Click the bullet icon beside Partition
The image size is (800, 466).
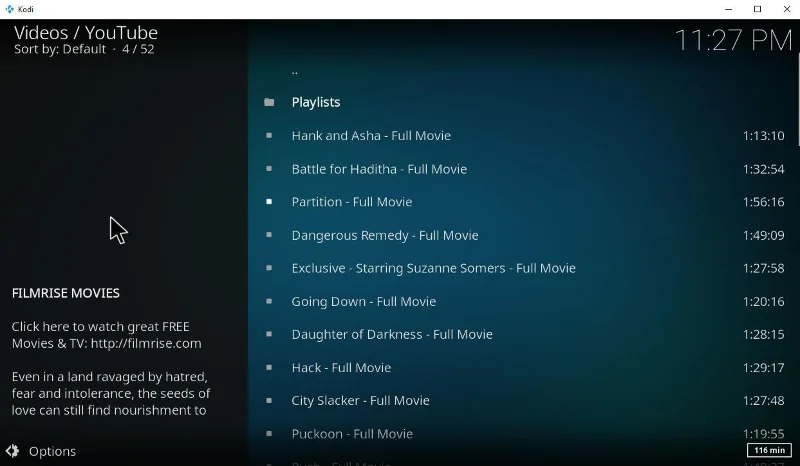[269, 202]
